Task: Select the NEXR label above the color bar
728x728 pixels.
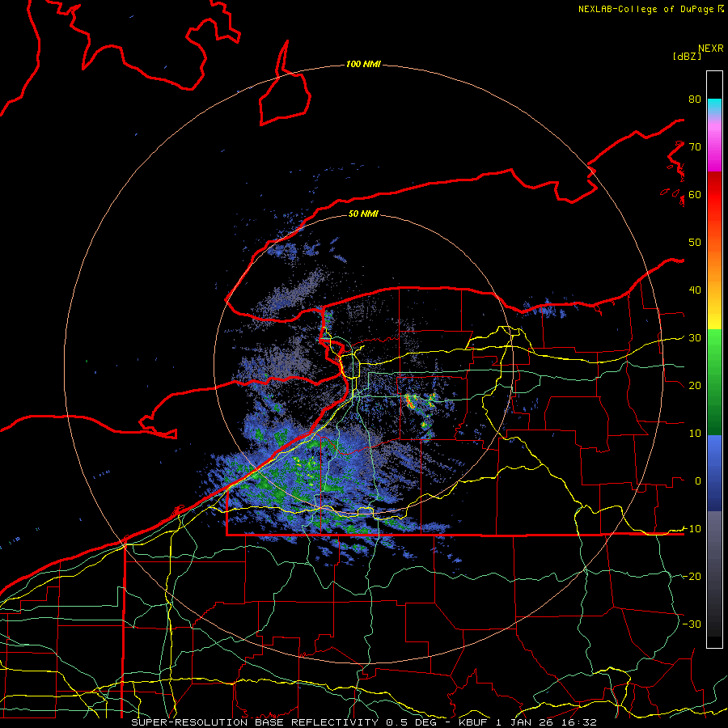Action: 711,49
